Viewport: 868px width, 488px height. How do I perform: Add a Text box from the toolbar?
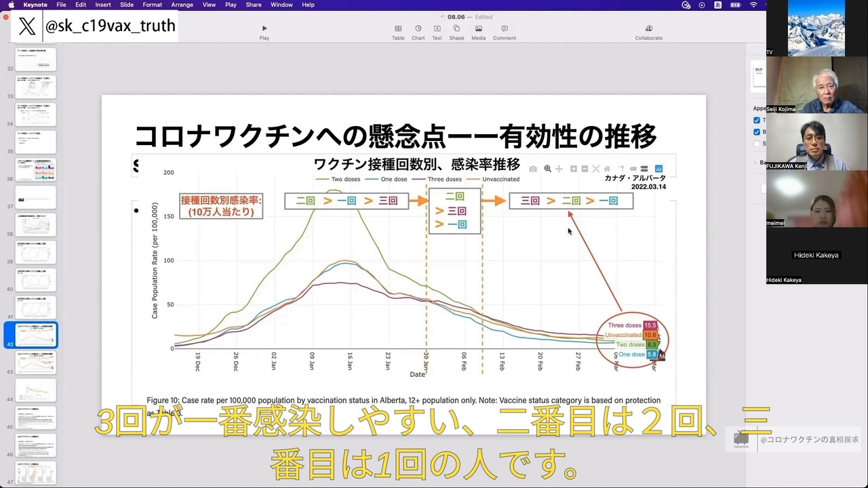pos(437,33)
